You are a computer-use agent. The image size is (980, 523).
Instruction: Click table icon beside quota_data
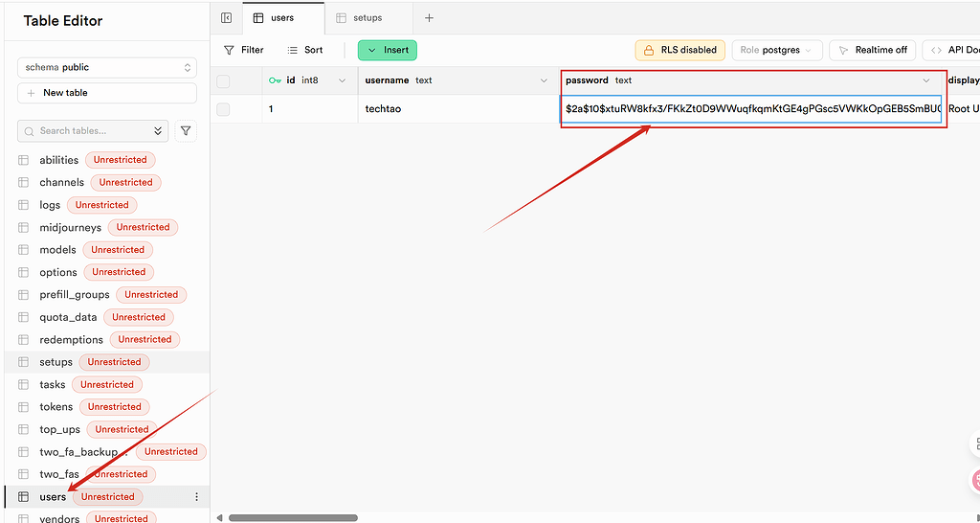[x=24, y=317]
